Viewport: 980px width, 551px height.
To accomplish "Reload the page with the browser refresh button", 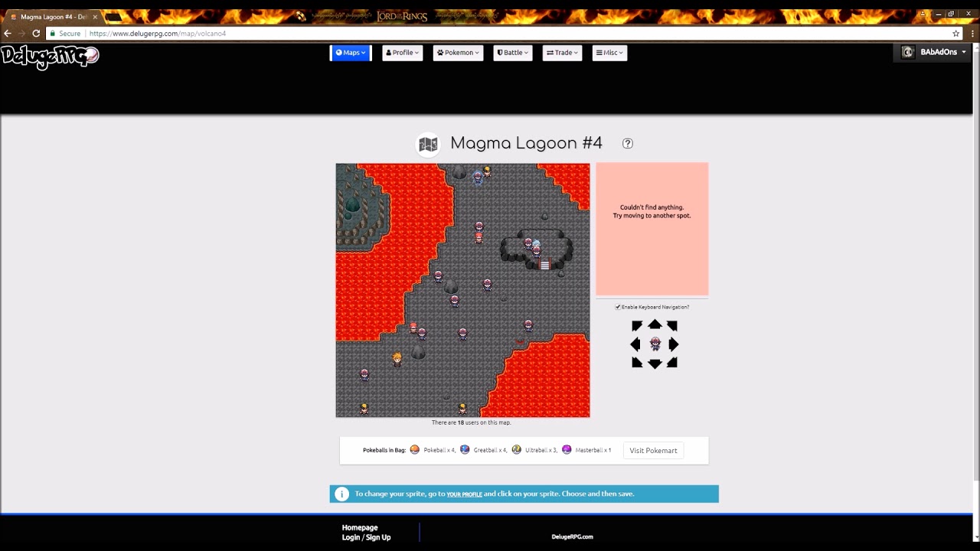I will click(x=36, y=34).
